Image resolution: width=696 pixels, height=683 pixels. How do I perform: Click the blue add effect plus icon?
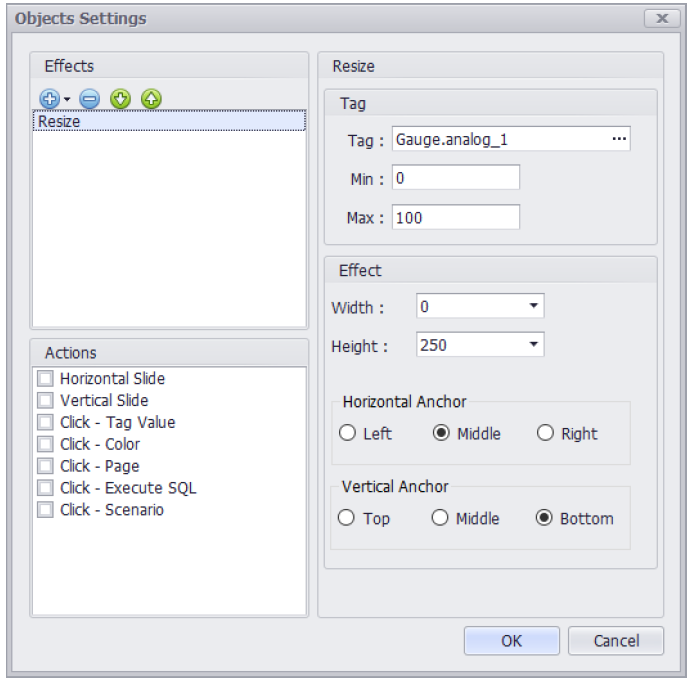point(49,99)
